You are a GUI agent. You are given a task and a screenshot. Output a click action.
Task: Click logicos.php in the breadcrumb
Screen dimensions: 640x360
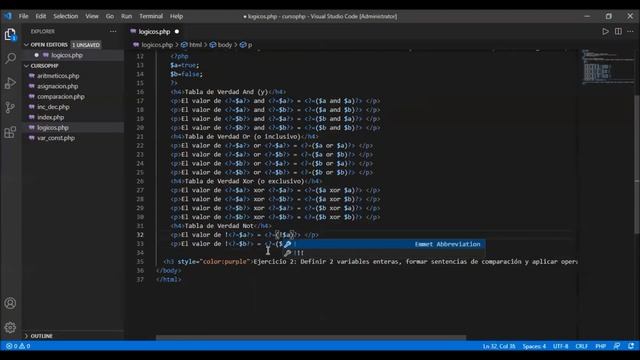click(x=157, y=45)
